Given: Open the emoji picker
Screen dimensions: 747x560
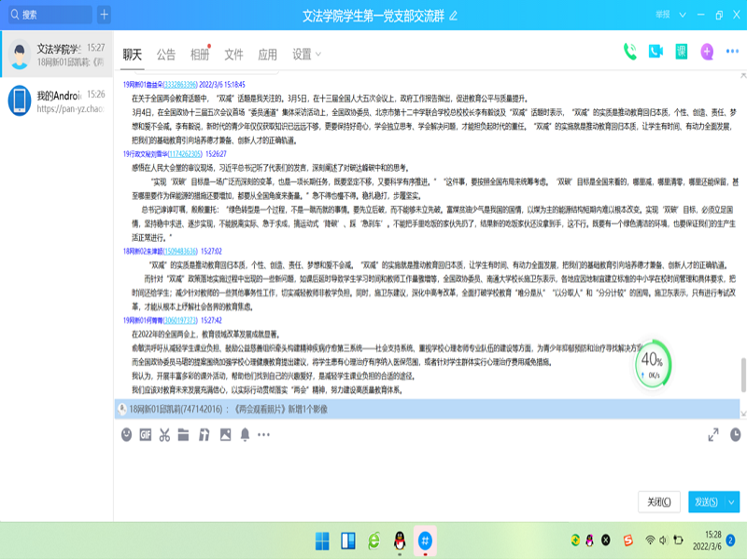Looking at the screenshot, I should [127, 434].
